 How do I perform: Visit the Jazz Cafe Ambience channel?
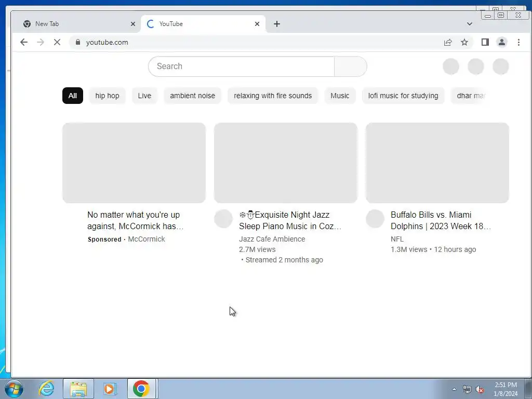(x=272, y=239)
